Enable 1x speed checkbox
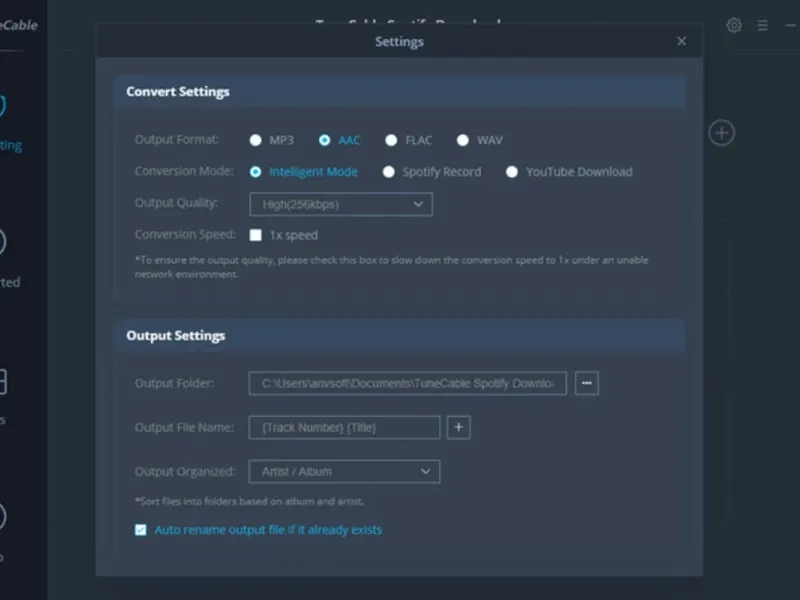800x600 pixels. [256, 235]
